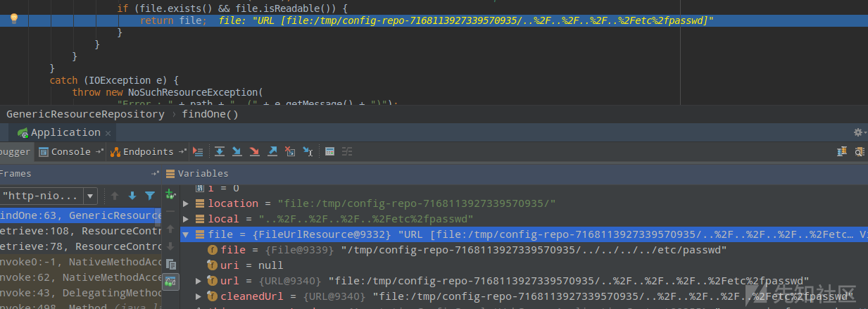Collapse the file FileUrlResource variable node
868x309 pixels.
(186, 234)
